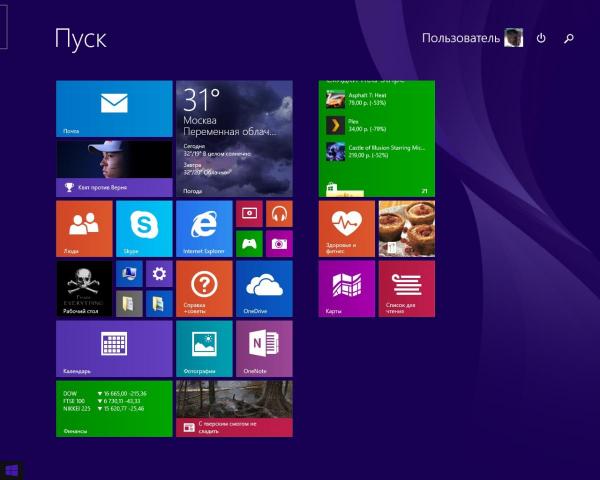Viewport: 600px width, 480px height.
Task: Open the Calendar (Календарь) tile
Action: pyautogui.click(x=114, y=348)
